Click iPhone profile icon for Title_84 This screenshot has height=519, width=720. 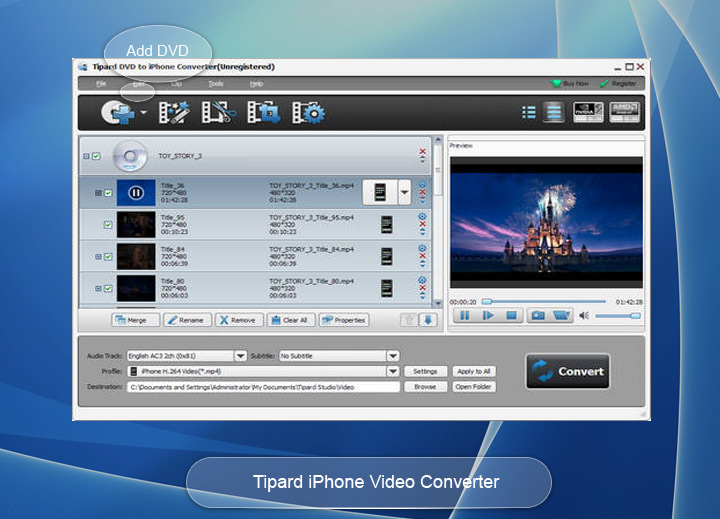[387, 256]
